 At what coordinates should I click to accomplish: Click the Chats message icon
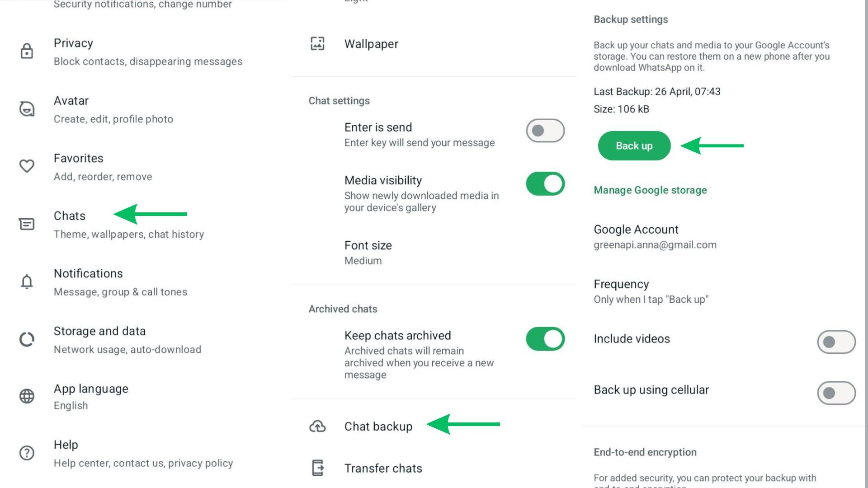[x=27, y=224]
